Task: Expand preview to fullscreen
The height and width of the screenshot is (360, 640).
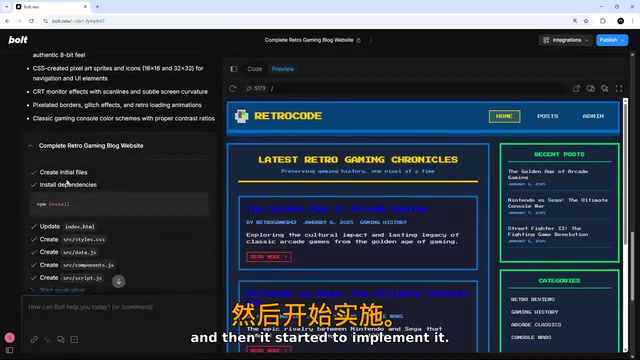Action: 619,88
